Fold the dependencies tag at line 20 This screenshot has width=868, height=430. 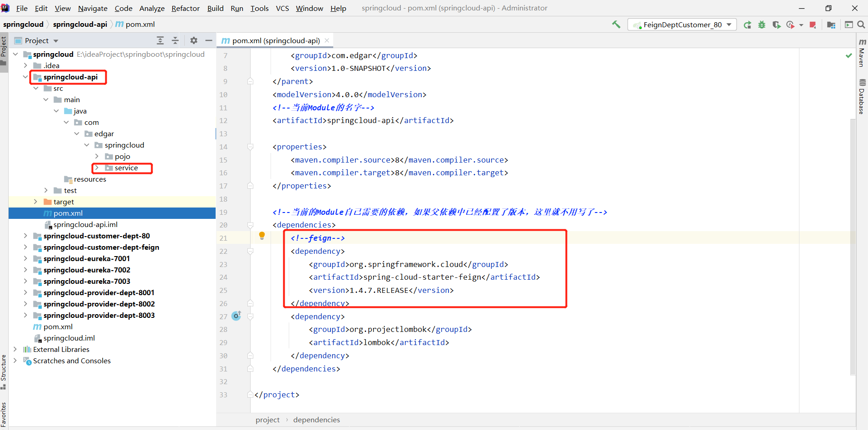250,225
